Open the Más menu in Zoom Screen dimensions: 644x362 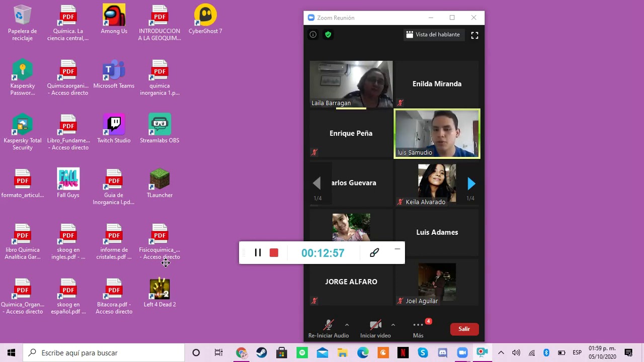(418, 329)
